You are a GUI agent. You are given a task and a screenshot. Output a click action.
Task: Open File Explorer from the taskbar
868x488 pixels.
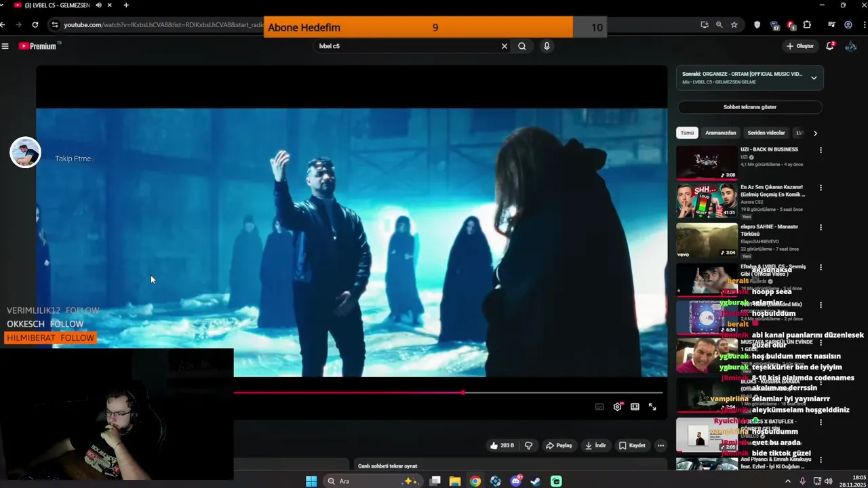coord(455,481)
